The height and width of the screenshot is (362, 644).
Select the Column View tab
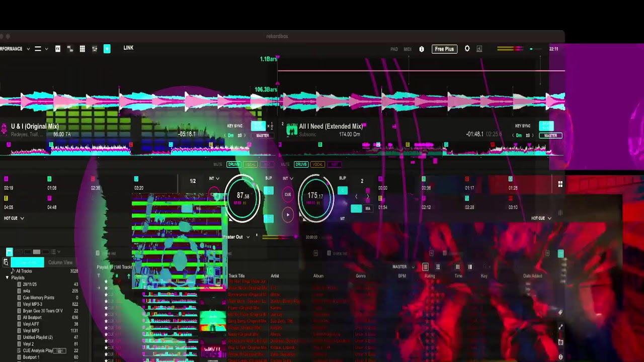60,262
